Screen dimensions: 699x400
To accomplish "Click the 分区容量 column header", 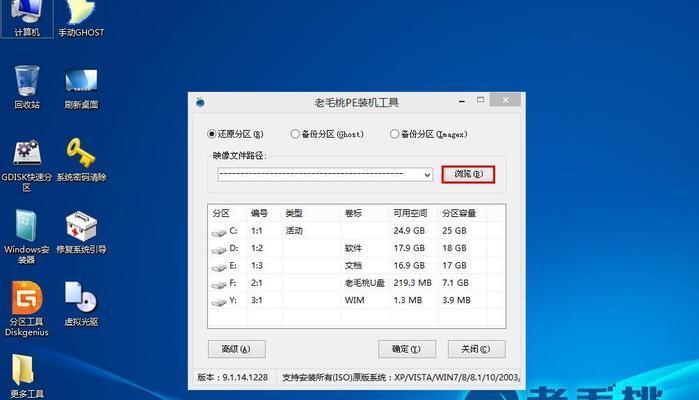I will (x=462, y=213).
